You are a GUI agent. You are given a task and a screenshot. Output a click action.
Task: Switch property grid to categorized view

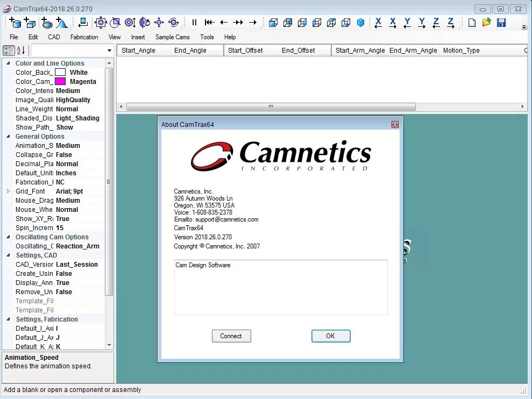tap(9, 51)
